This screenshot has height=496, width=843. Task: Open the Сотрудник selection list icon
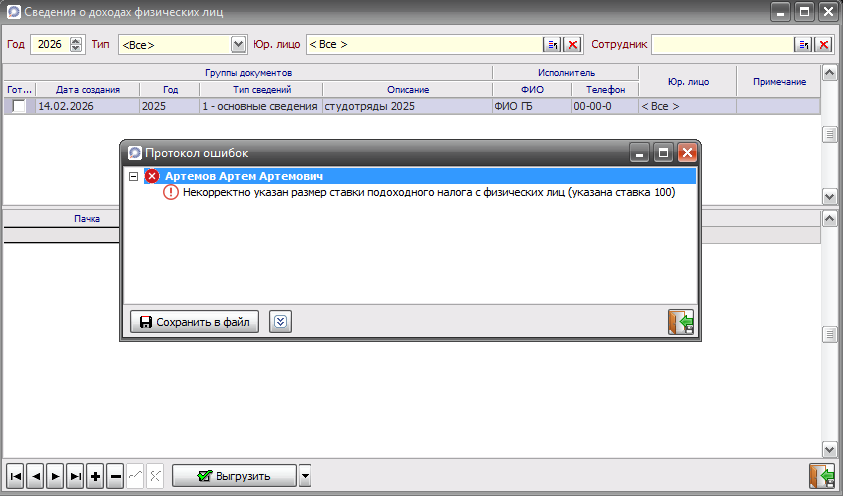click(x=803, y=45)
